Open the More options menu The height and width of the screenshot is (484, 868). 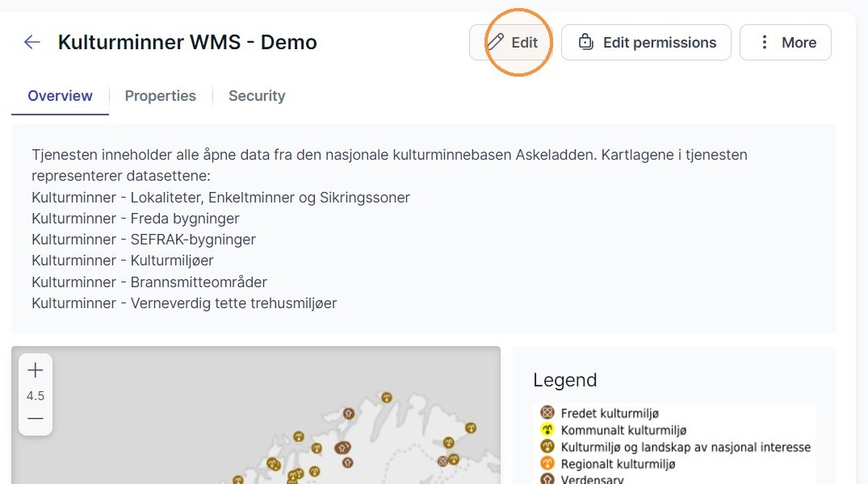coord(786,43)
